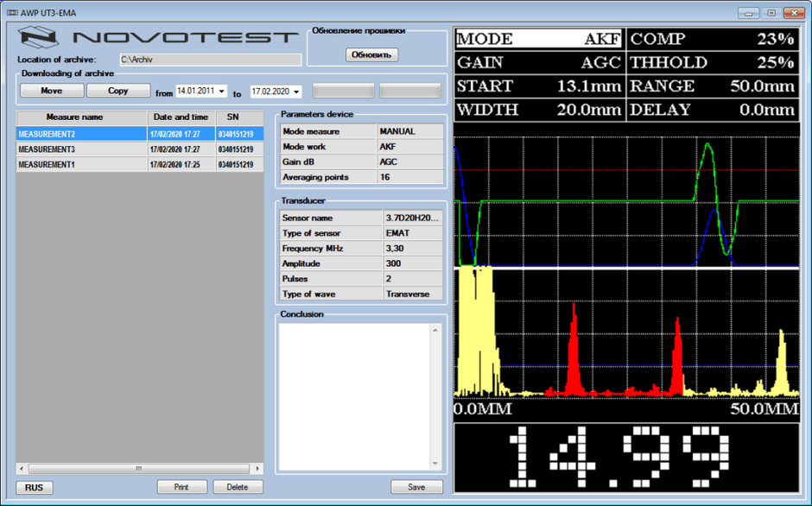Click the Move archive button
812x506 pixels.
pyautogui.click(x=51, y=91)
